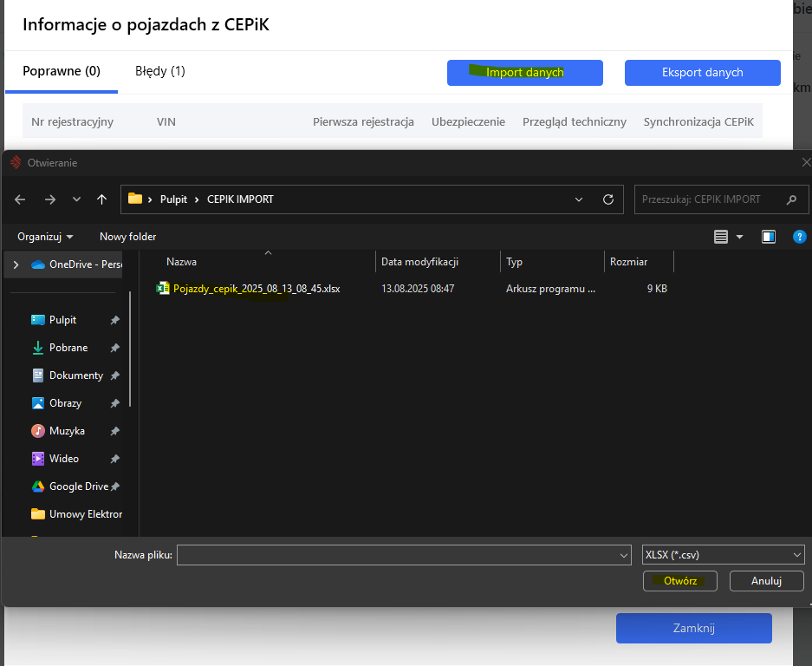The image size is (812, 666).
Task: Expand the Organizuj menu
Action: [x=45, y=237]
